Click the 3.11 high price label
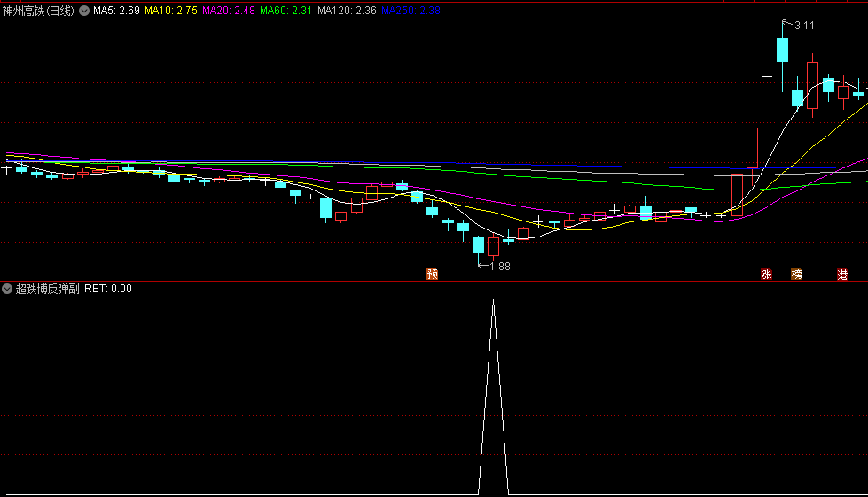 point(803,26)
